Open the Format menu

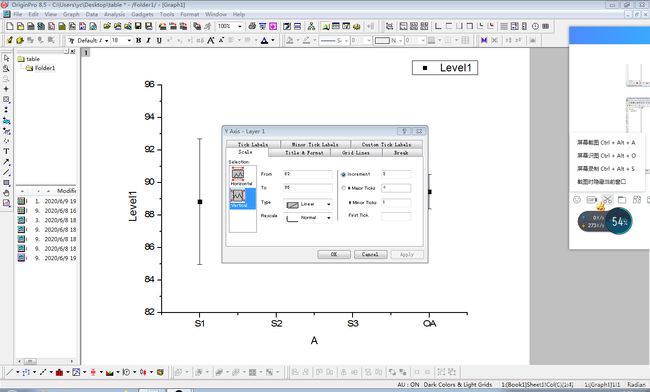[190, 14]
